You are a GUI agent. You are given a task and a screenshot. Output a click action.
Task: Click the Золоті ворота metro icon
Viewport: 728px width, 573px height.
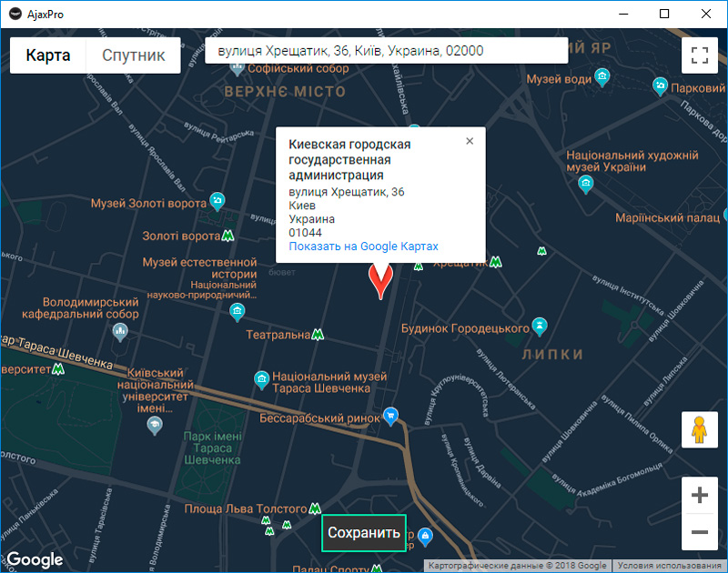pos(228,236)
